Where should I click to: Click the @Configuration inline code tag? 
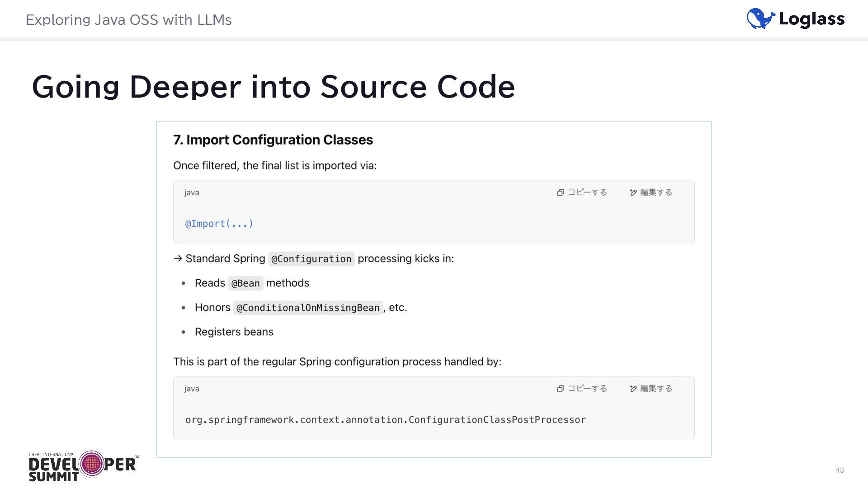(x=311, y=259)
